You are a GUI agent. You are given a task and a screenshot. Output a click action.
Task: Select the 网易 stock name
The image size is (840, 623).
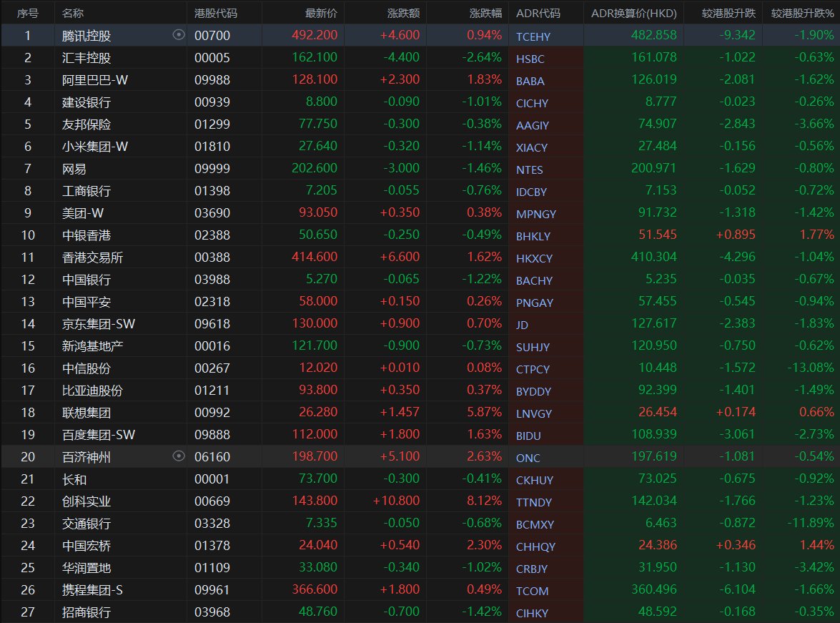point(74,168)
